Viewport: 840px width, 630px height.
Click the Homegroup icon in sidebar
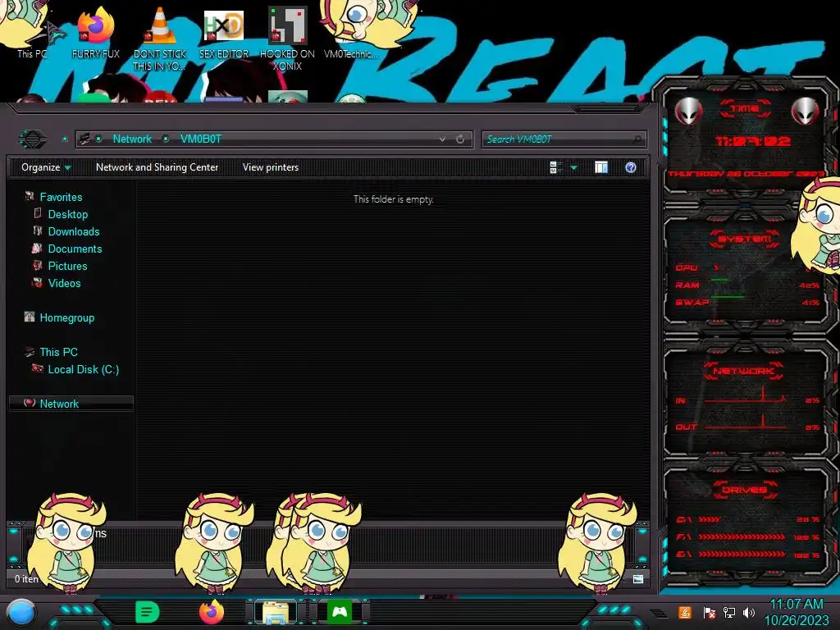pos(30,317)
